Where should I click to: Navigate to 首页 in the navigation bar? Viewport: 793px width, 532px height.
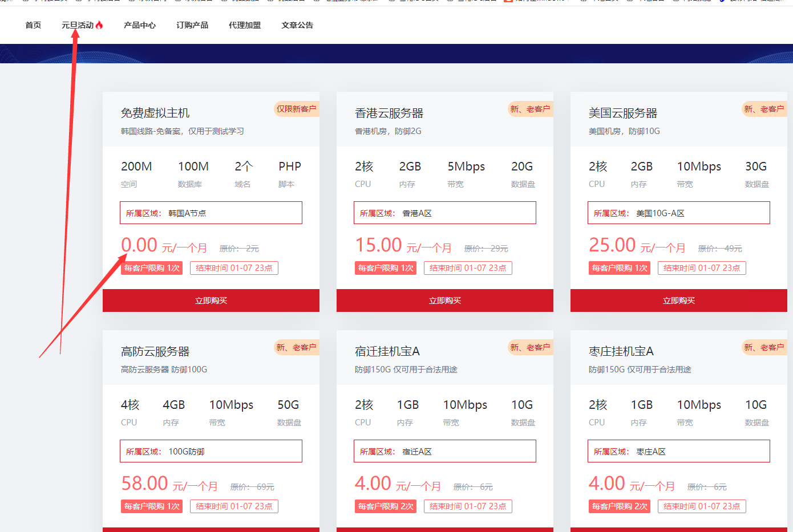[x=33, y=25]
